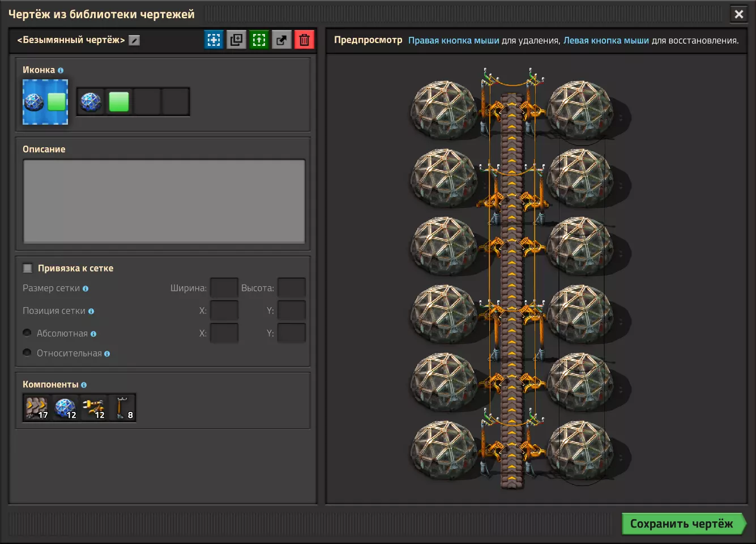Click the top-right lab in the preview
This screenshot has height=544, width=756.
click(x=580, y=109)
